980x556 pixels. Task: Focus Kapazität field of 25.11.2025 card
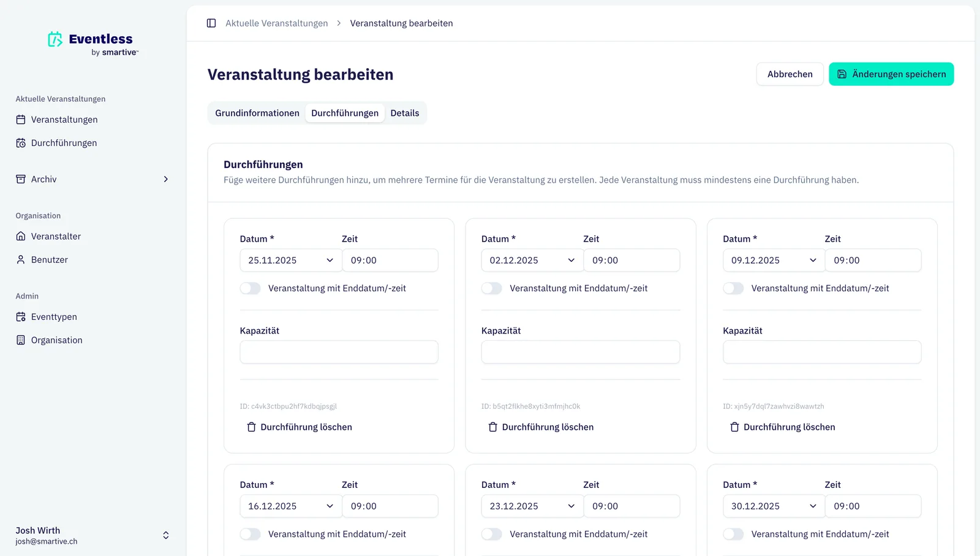pos(339,352)
